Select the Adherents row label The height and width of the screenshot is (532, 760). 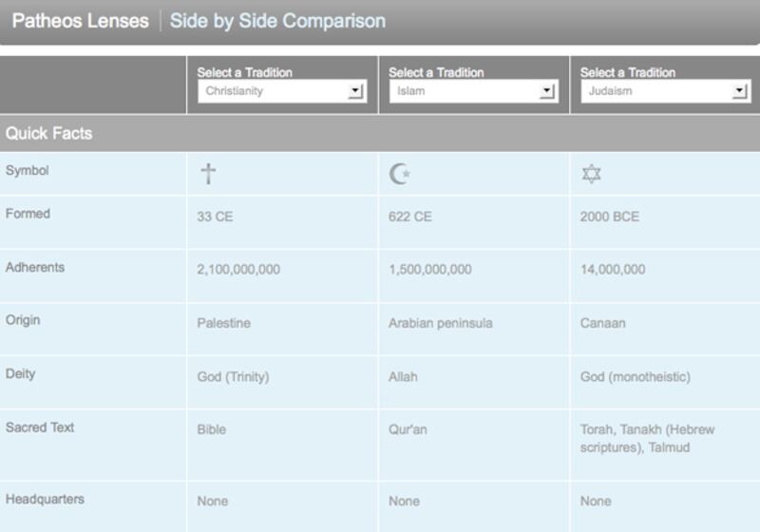point(35,268)
